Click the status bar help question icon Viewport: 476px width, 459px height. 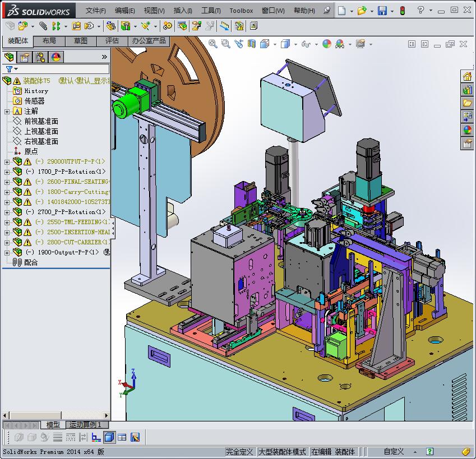coord(429,452)
